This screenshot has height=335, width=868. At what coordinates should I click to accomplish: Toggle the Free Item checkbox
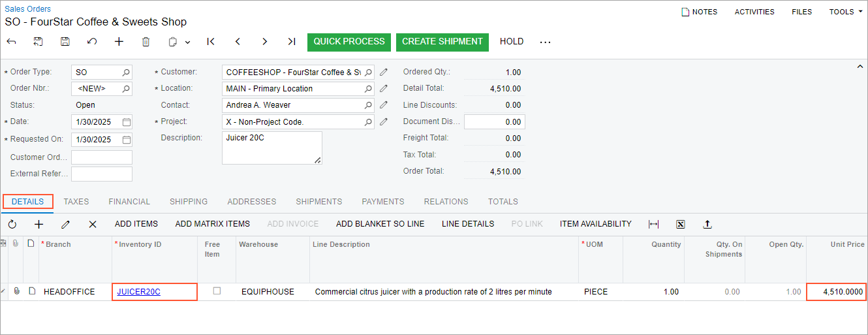217,291
